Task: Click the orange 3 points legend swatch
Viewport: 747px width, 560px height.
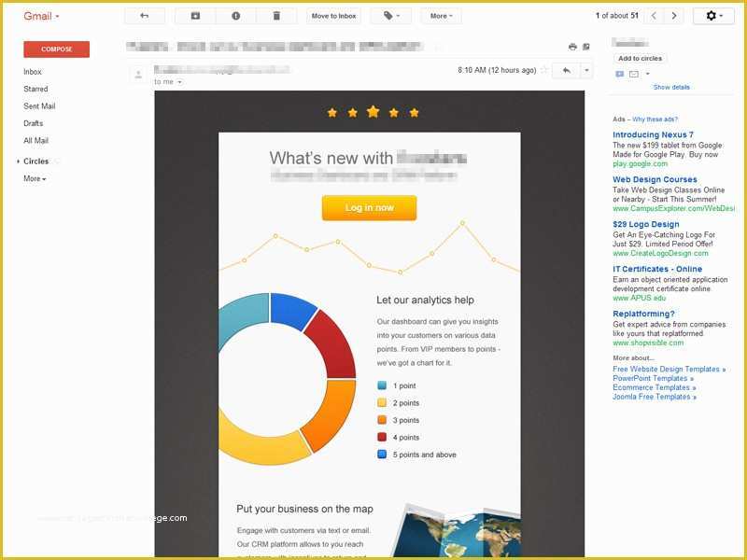Action: click(x=382, y=419)
